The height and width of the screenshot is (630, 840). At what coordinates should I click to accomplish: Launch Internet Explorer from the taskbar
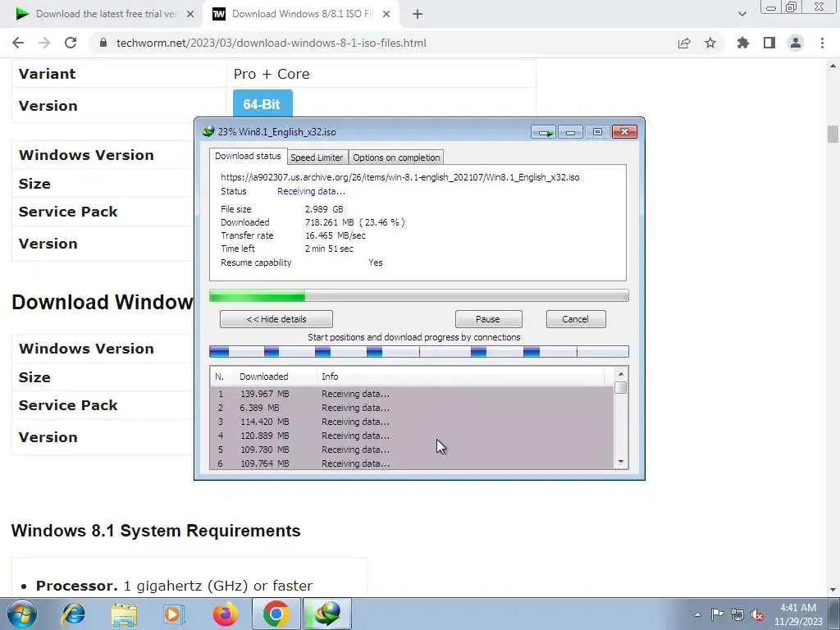74,614
